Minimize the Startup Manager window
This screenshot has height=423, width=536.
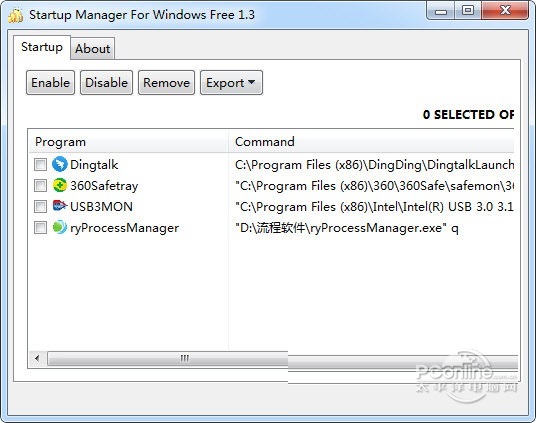point(441,11)
